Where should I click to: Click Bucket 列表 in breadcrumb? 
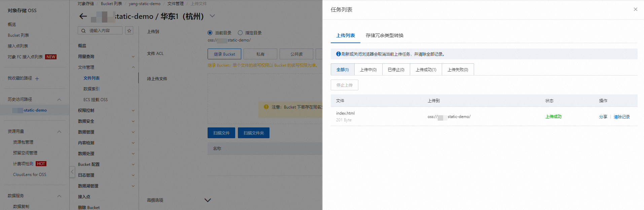111,4
